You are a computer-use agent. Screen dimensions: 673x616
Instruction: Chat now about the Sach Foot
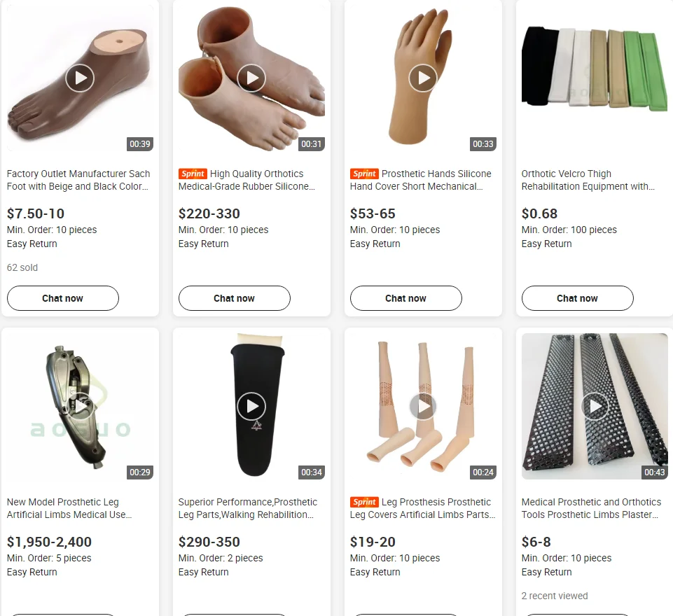(x=62, y=298)
